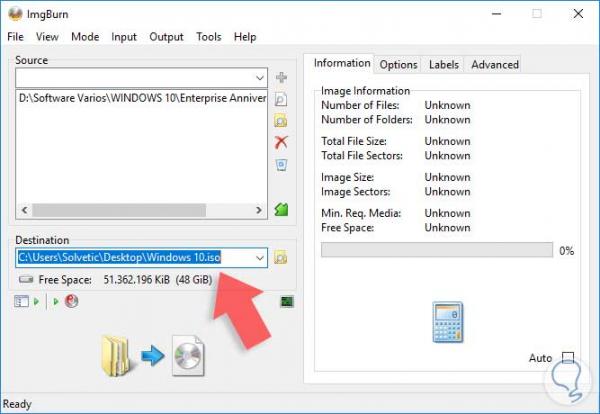
Task: Close the ImgBurn window
Action: (x=578, y=14)
